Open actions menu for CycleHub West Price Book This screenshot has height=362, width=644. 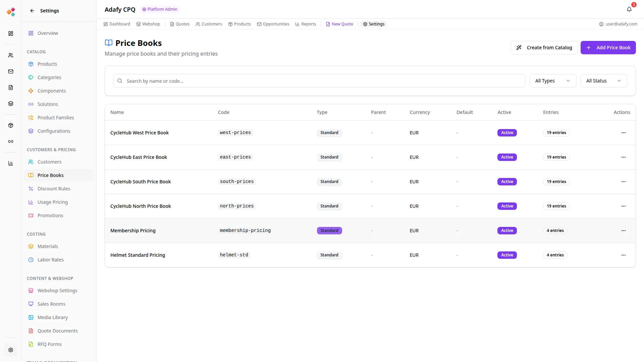623,133
